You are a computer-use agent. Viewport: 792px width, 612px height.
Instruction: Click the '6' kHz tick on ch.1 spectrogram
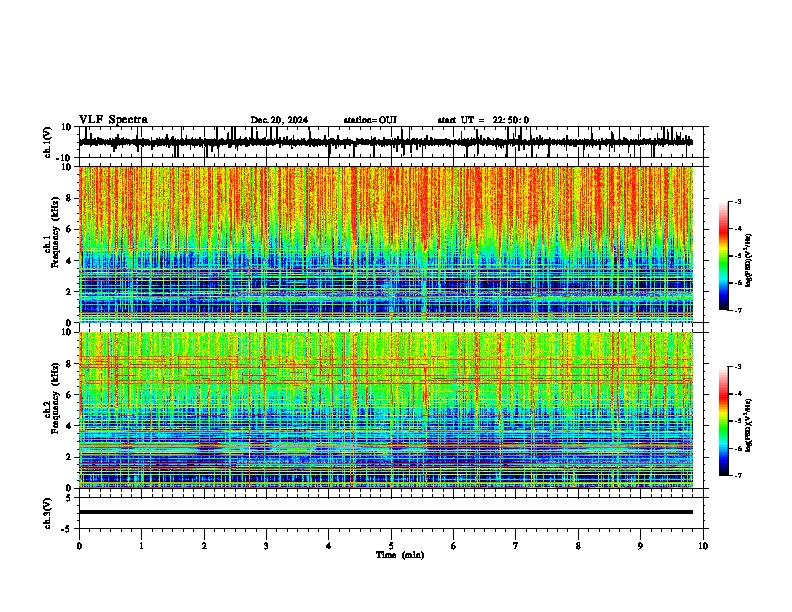click(x=69, y=230)
